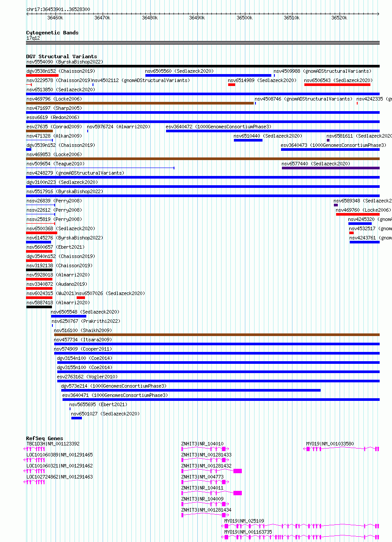Screen dimensions: 392x542
Task: Click dgv573e214 1000GenomesConsortiumPhase3 label
Action: (114, 386)
